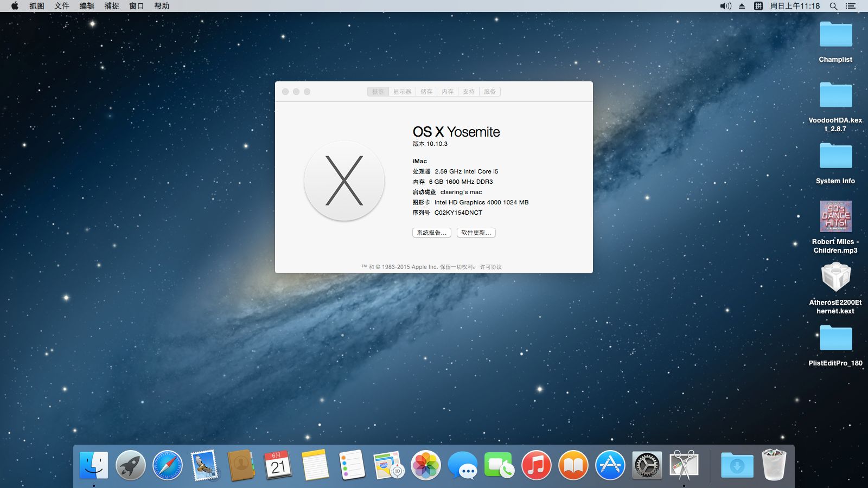Open the 抓图 application menu

[x=37, y=6]
